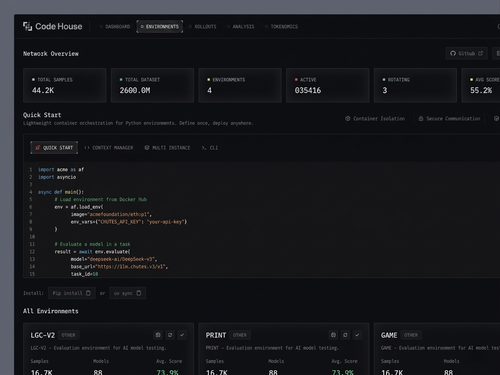This screenshot has height=375, width=500.
Task: Click the PRINT card checkmark icon
Action: click(357, 335)
